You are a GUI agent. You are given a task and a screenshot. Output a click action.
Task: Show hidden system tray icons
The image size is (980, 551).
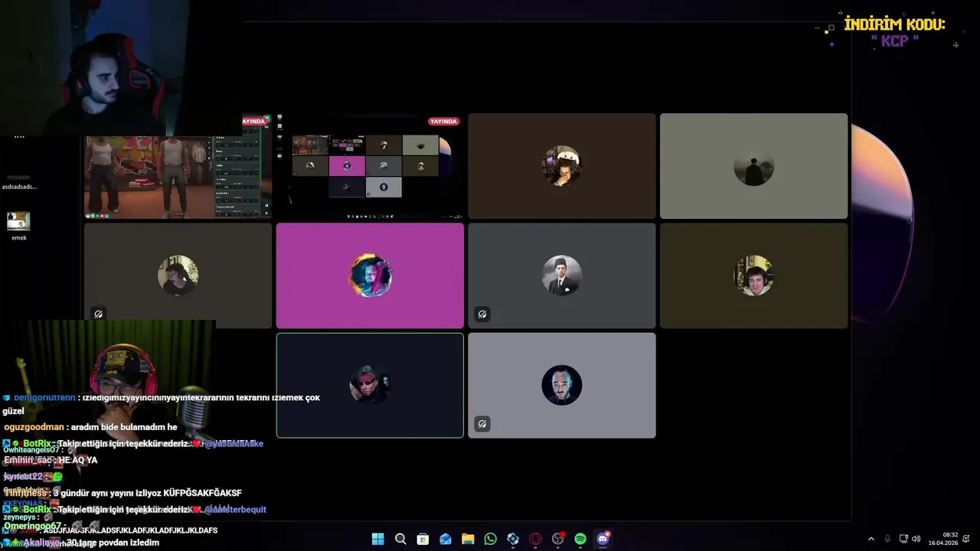click(x=871, y=539)
